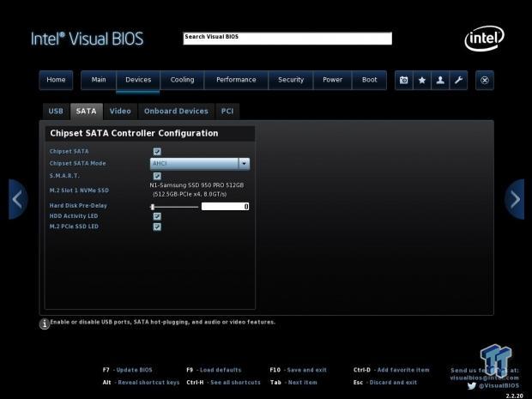This screenshot has height=399, width=532.
Task: Go to previous page with left arrow
Action: (18, 199)
